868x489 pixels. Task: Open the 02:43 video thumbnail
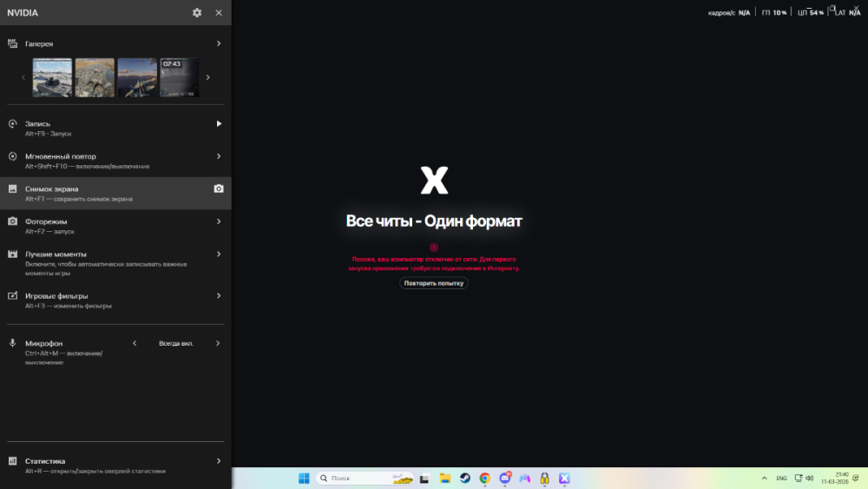coord(179,77)
